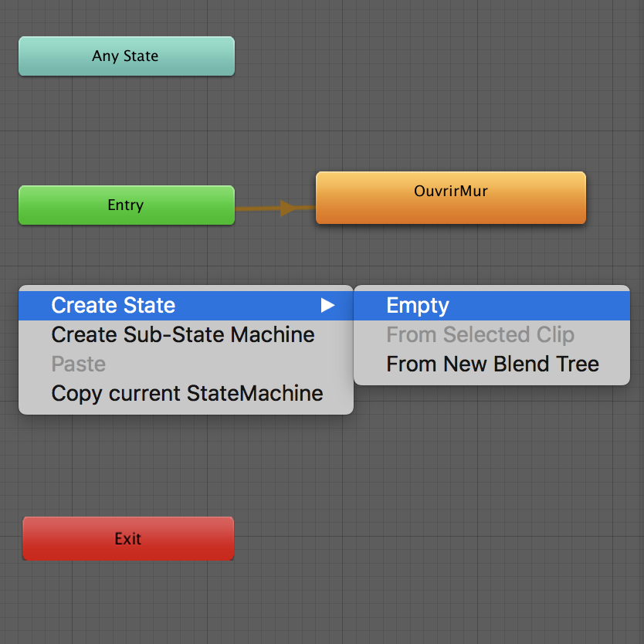Click empty grid between Any State and Entry
644x644 pixels.
click(126, 131)
